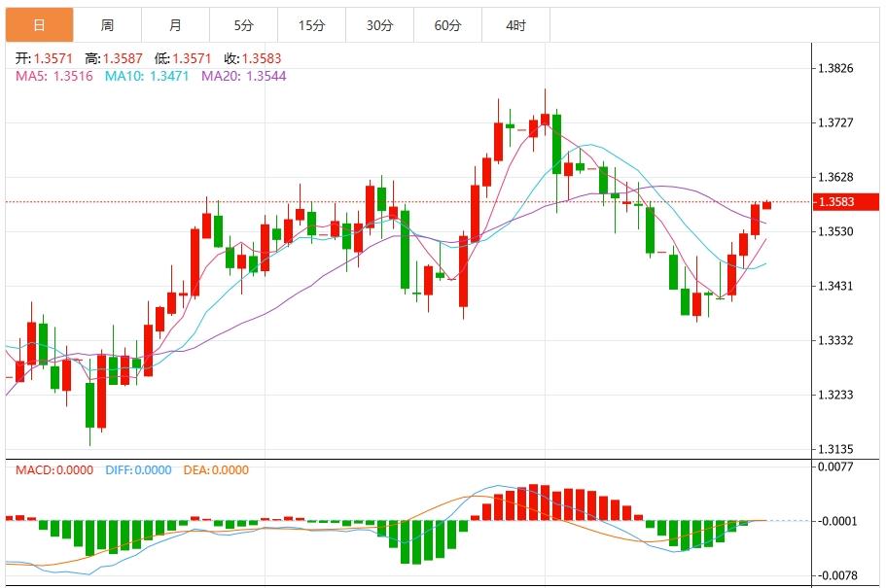Click the red 1.3583 current price tag
This screenshot has height=588, width=886.
tap(845, 201)
